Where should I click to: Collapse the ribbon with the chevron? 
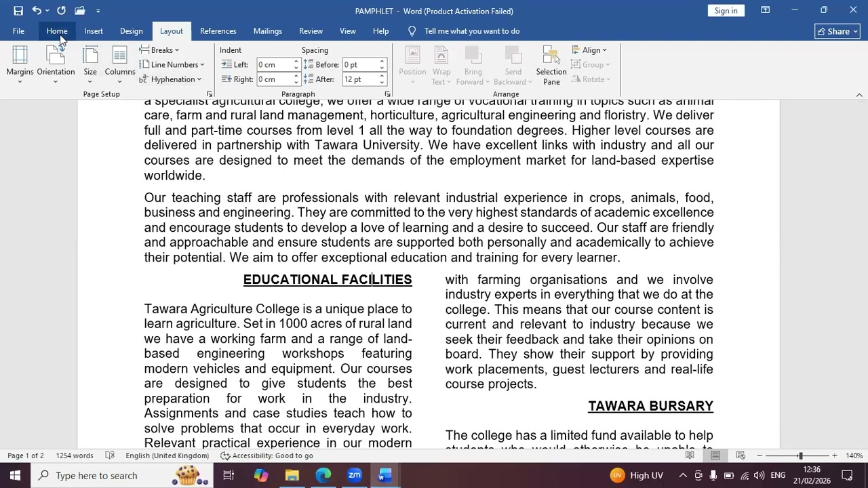click(859, 95)
